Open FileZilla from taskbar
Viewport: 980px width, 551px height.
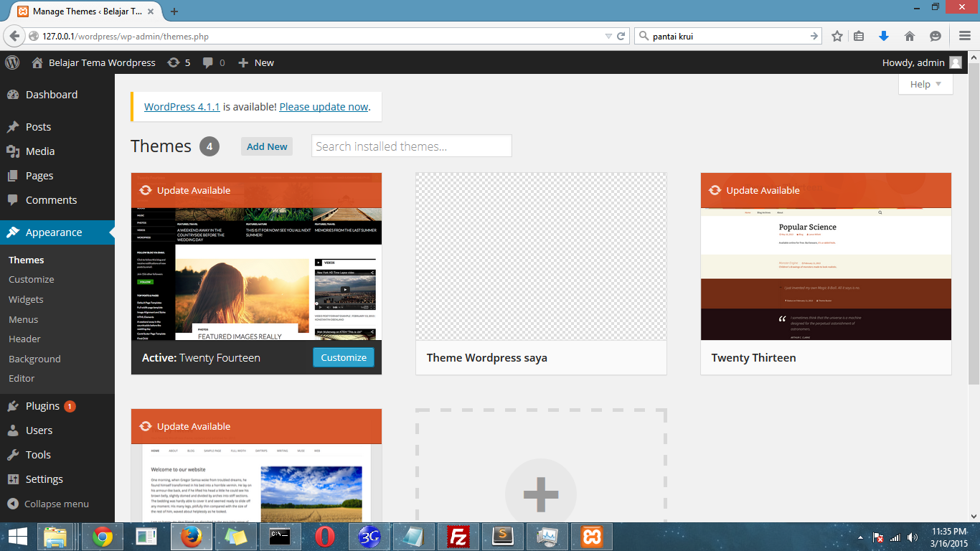pyautogui.click(x=458, y=537)
